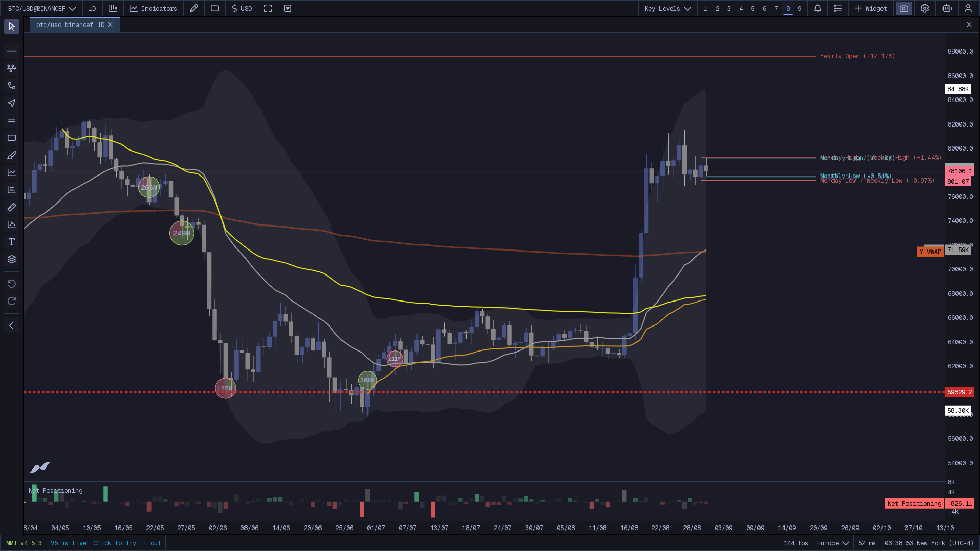The image size is (980, 551).
Task: Take a chart screenshot with camera
Action: tap(904, 8)
